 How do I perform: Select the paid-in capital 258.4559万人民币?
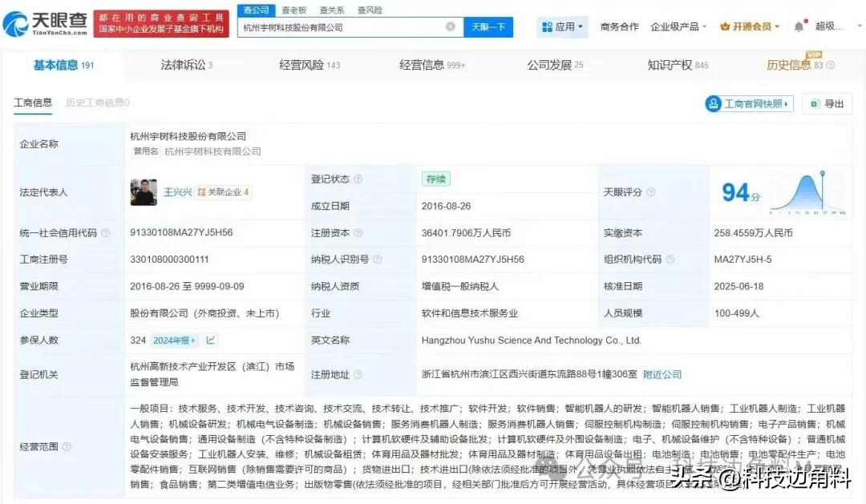click(753, 233)
